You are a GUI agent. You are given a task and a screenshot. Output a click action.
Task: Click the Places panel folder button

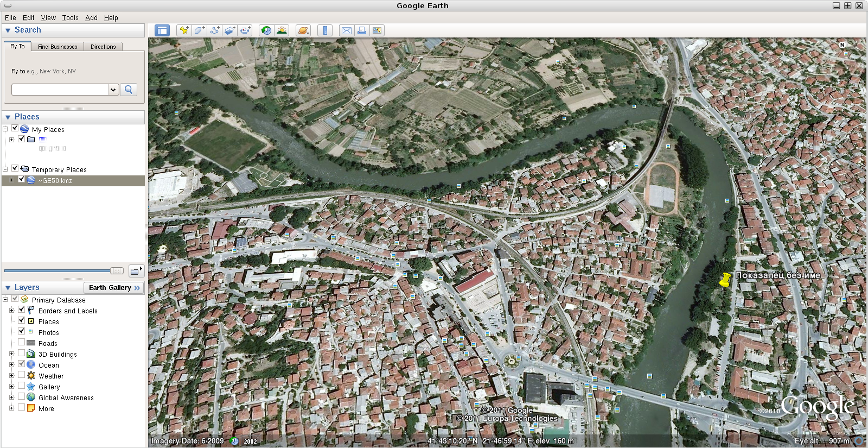click(x=136, y=270)
